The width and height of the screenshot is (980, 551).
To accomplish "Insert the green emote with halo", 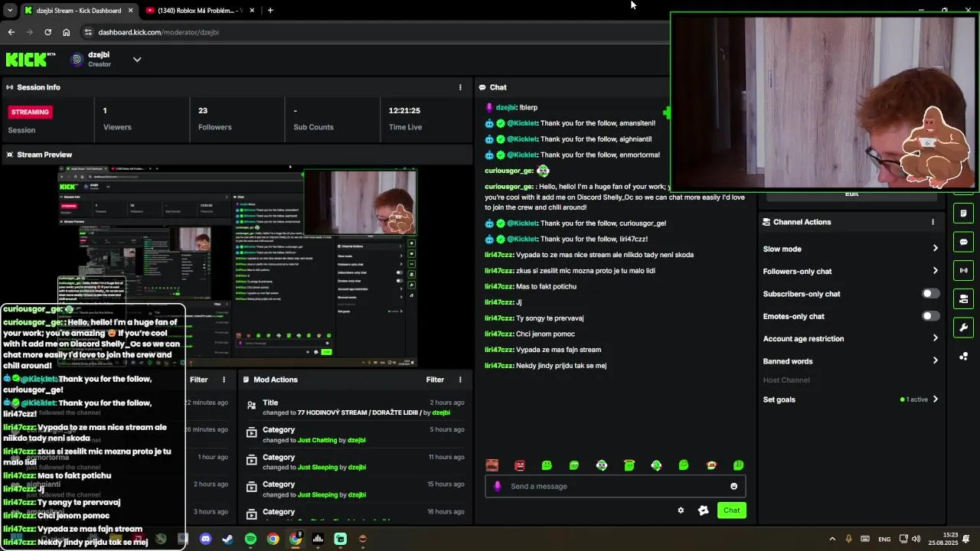I will (629, 465).
